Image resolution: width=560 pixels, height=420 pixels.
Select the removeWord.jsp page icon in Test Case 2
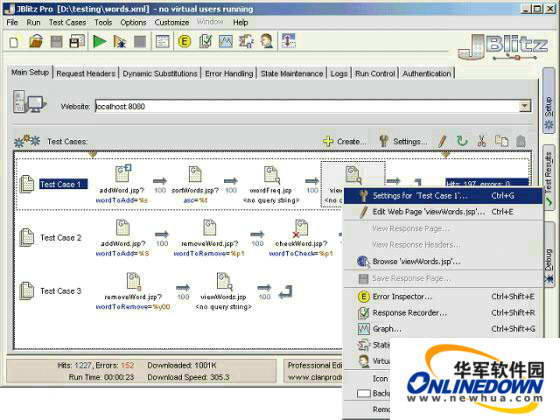click(x=210, y=227)
